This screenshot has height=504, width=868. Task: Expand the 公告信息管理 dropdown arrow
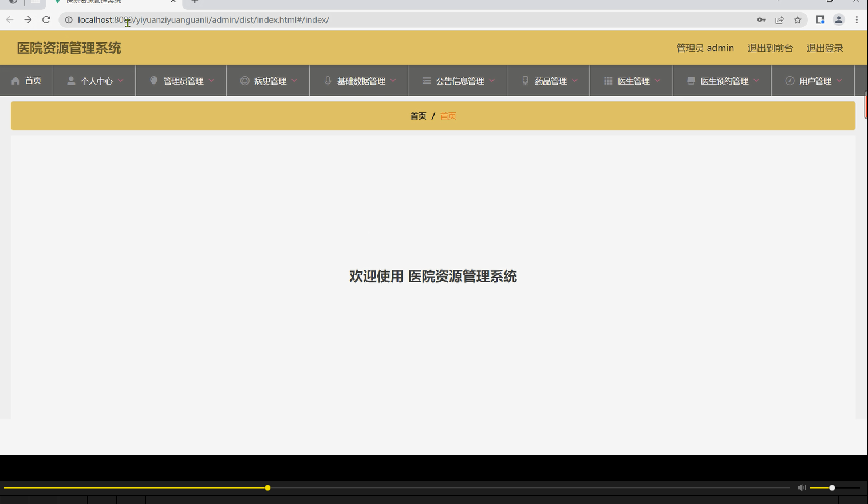click(x=492, y=81)
